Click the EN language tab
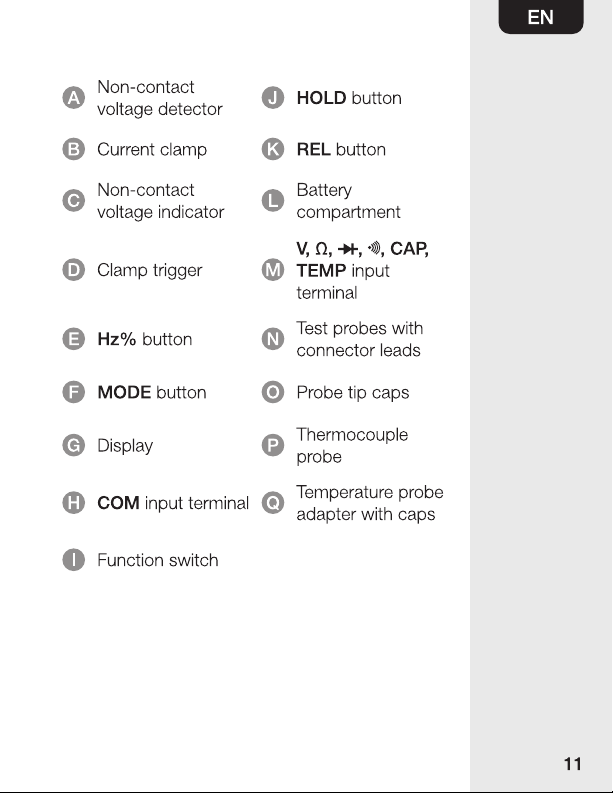 coord(541,17)
